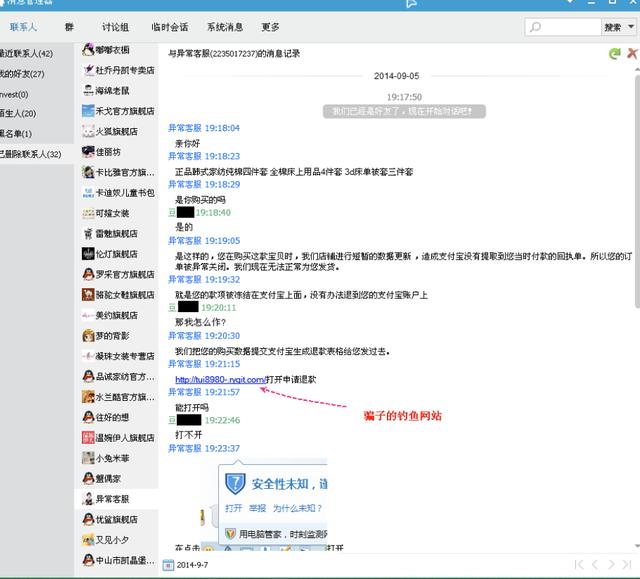The width and height of the screenshot is (640, 579).
Task: Click avatar of 海绵老鼠 contact
Action: [88, 91]
